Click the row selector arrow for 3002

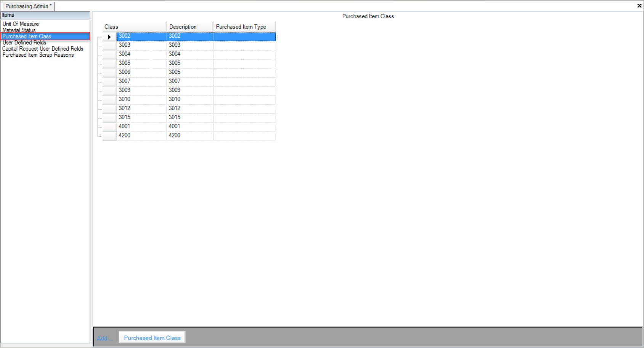tap(109, 37)
